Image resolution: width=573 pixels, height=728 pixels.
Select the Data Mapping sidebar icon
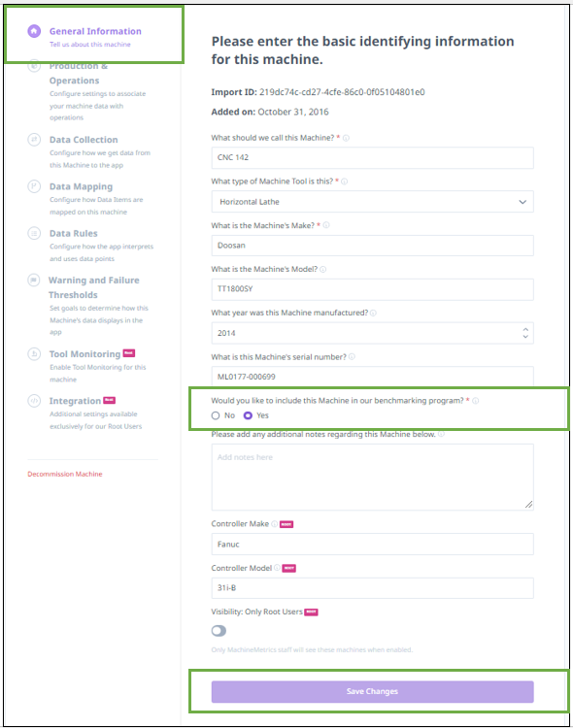(x=34, y=186)
